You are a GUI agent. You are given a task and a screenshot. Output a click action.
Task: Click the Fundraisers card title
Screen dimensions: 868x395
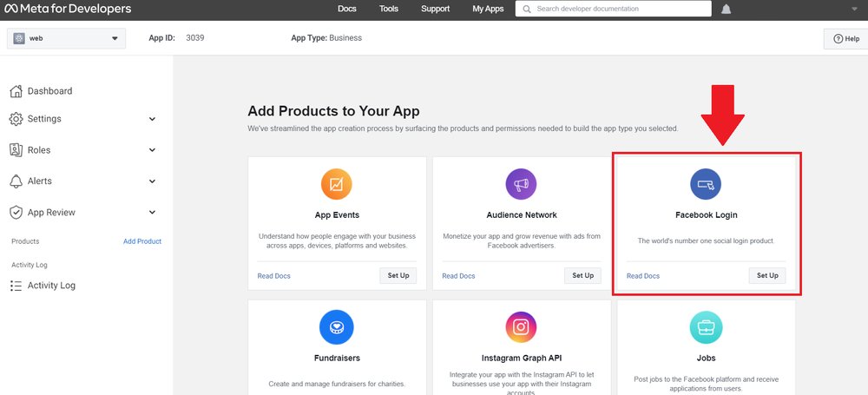[337, 358]
